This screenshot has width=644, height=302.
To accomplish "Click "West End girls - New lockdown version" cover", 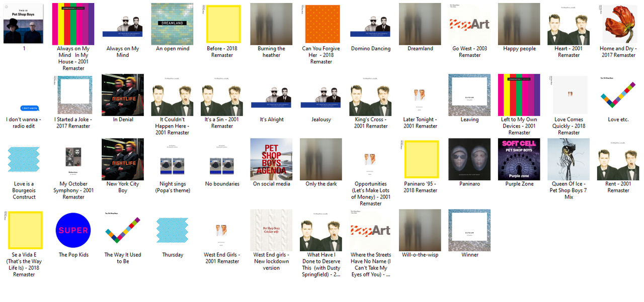I will (272, 230).
